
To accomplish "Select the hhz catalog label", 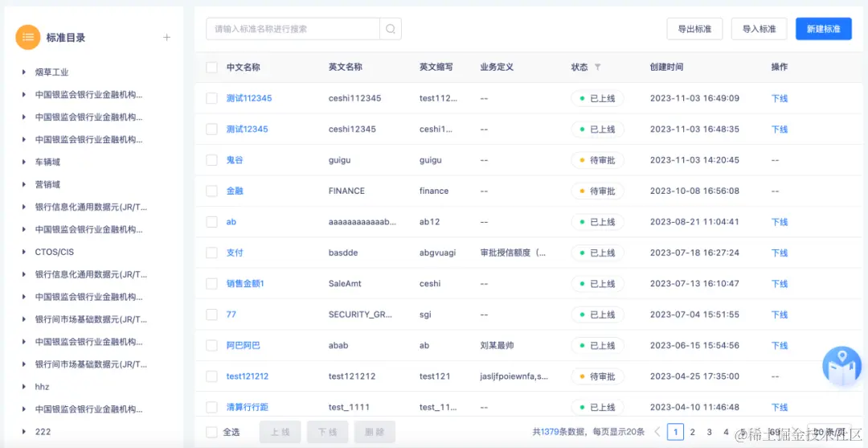I will click(42, 387).
